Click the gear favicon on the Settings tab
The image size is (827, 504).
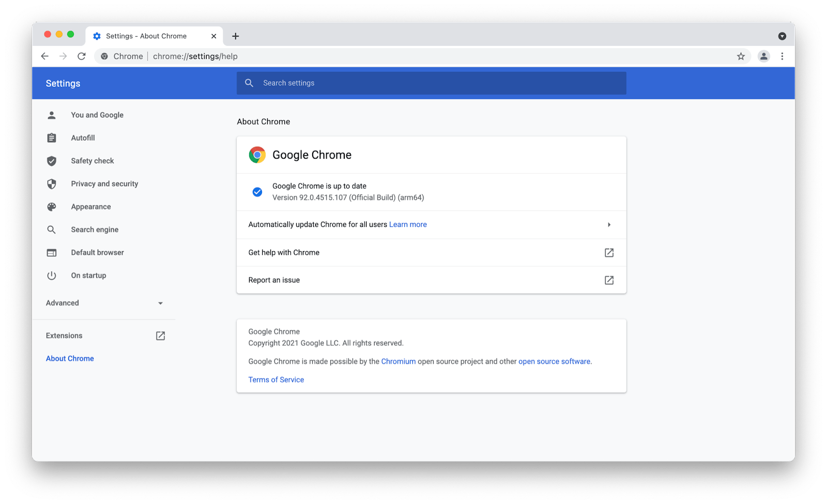pyautogui.click(x=97, y=36)
